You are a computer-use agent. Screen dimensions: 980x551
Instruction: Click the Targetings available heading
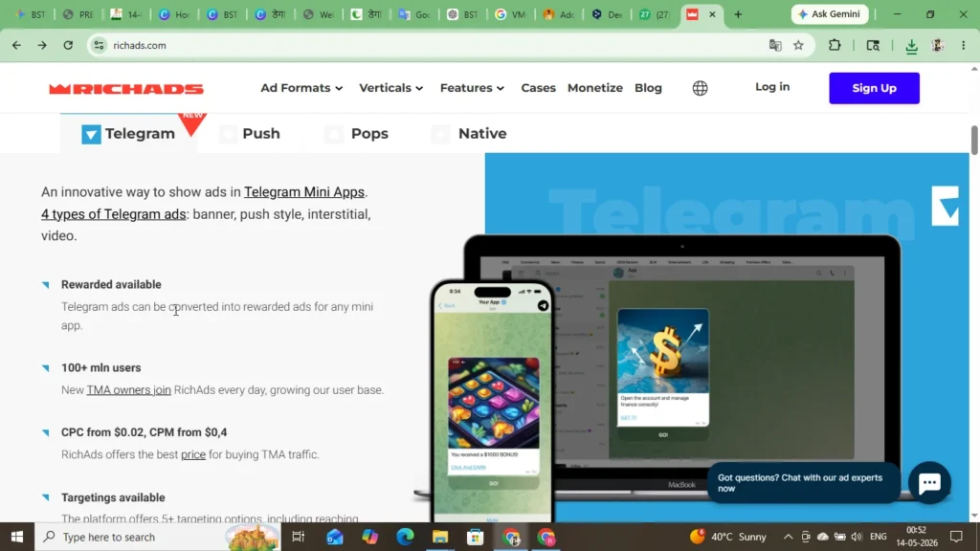coord(113,497)
